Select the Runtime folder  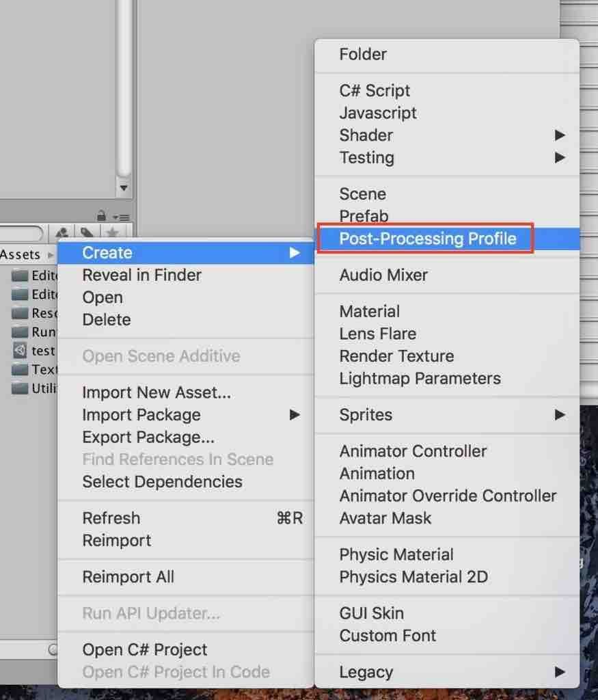tap(34, 332)
